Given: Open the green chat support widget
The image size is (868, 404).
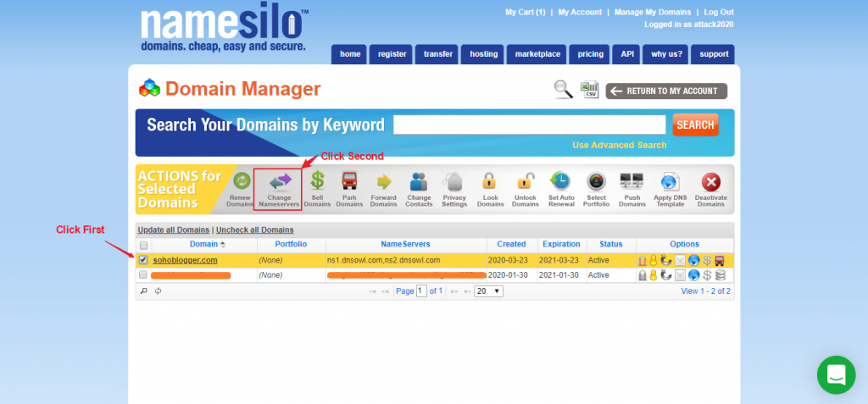Looking at the screenshot, I should (837, 375).
